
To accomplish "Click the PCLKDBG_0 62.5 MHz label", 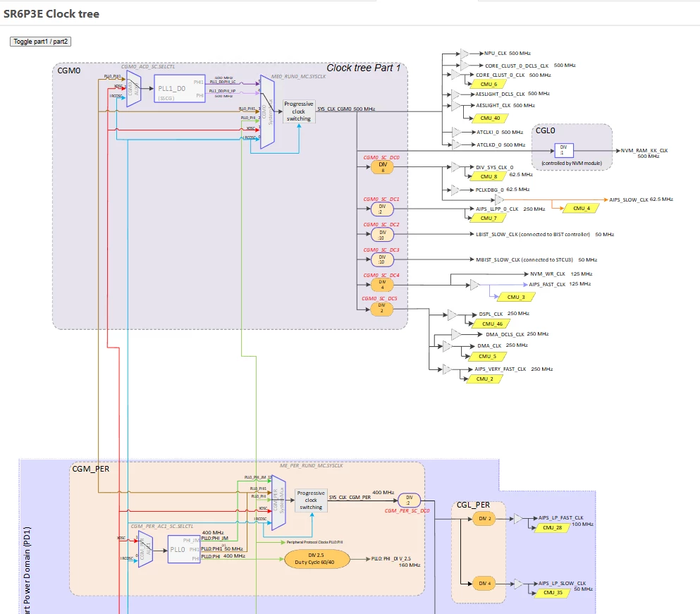I will pyautogui.click(x=503, y=190).
